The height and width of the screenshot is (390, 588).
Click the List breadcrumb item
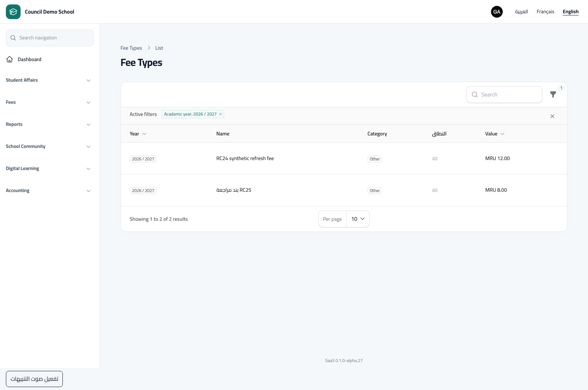click(159, 48)
